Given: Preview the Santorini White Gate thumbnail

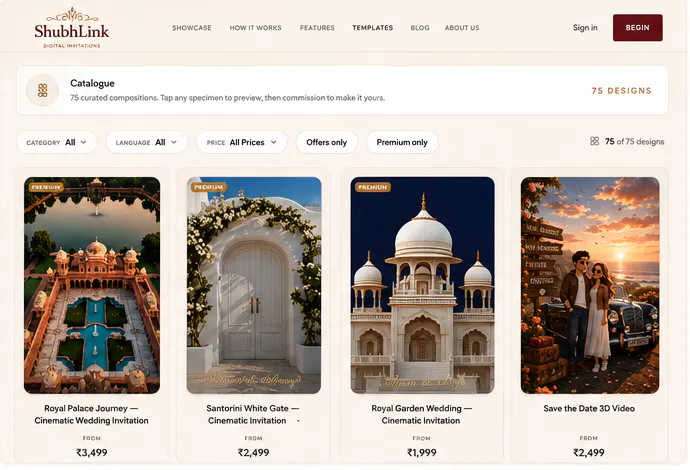Looking at the screenshot, I should click(x=254, y=285).
